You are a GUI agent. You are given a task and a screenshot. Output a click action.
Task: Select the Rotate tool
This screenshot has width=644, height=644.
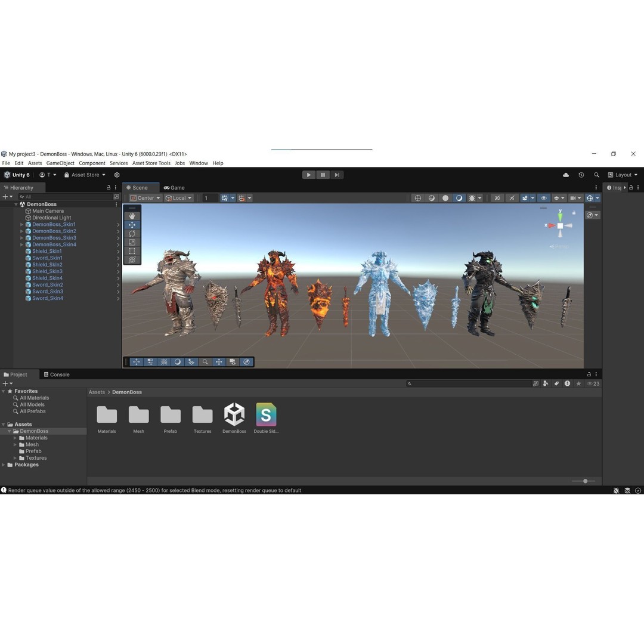click(132, 234)
